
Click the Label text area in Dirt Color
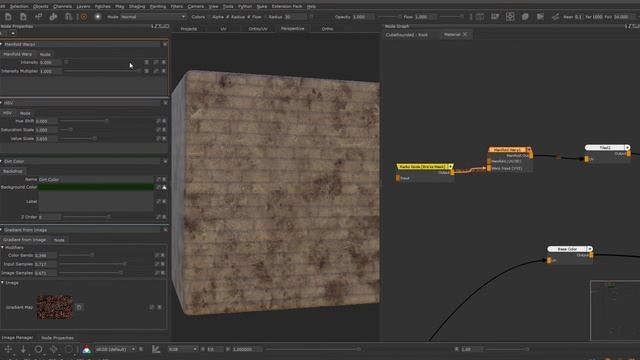[x=96, y=202]
